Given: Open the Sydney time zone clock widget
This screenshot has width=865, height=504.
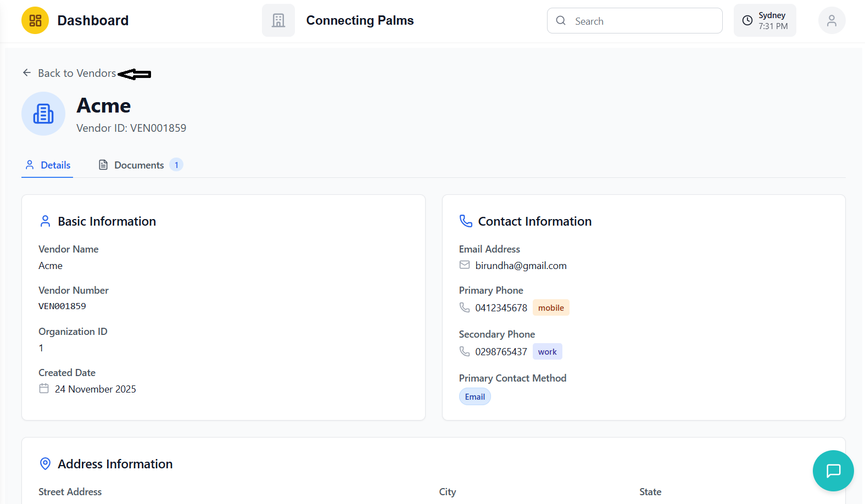Looking at the screenshot, I should click(x=764, y=20).
